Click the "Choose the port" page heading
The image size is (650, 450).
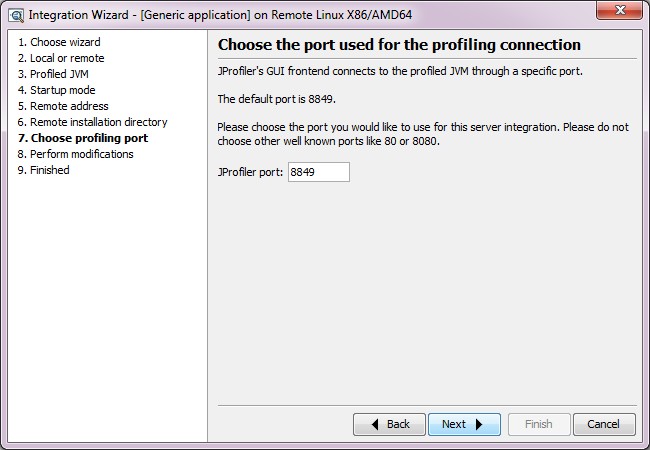(399, 45)
